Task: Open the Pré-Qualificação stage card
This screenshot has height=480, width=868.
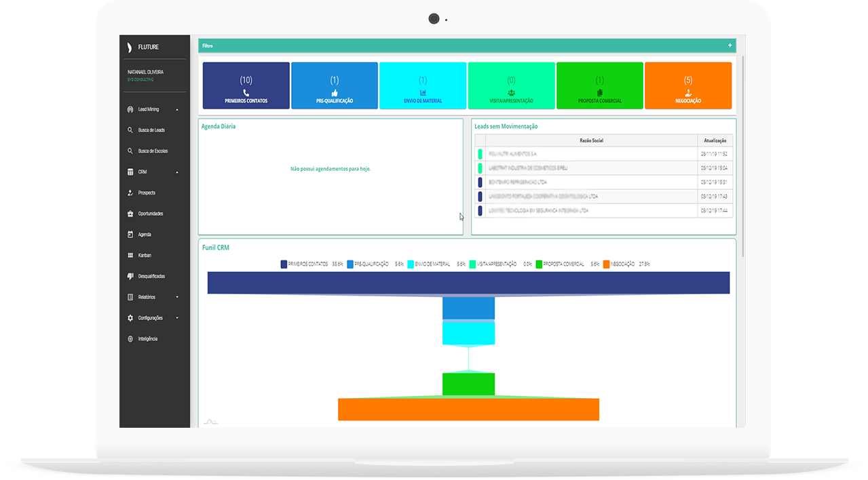Action: 335,85
